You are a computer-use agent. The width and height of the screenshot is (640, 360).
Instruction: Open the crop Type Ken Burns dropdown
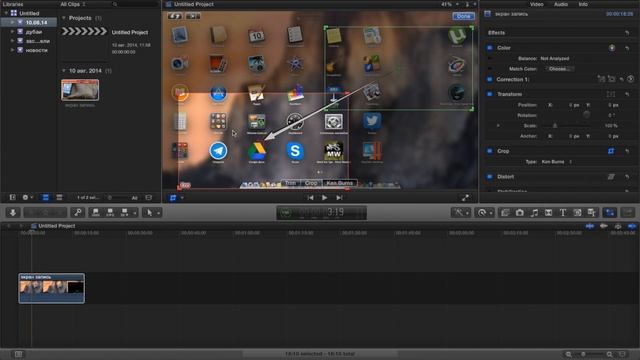click(557, 162)
